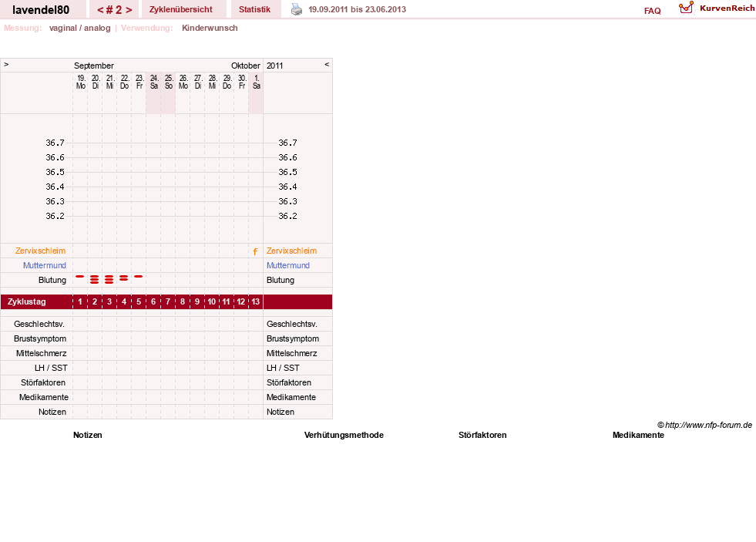Click the KurvenReich crown logo icon
The width and height of the screenshot is (756, 542).
pyautogui.click(x=686, y=8)
